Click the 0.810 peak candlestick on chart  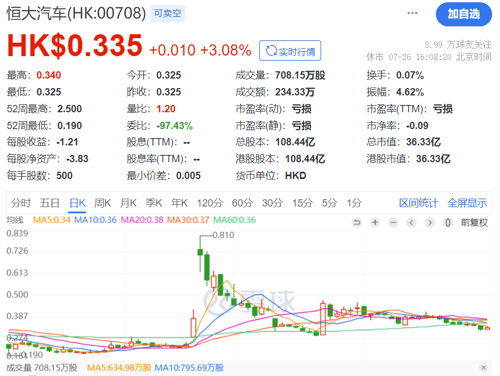point(200,252)
